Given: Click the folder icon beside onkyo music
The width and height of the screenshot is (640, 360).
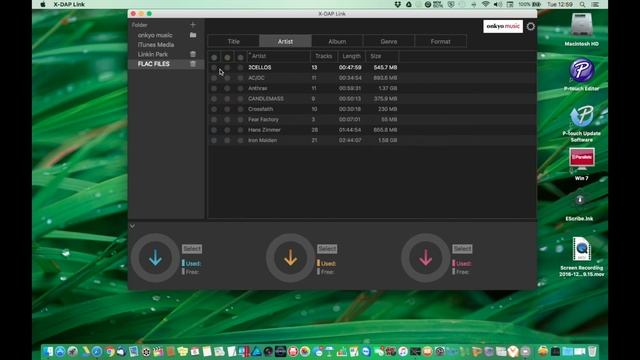Looking at the screenshot, I should (x=193, y=35).
